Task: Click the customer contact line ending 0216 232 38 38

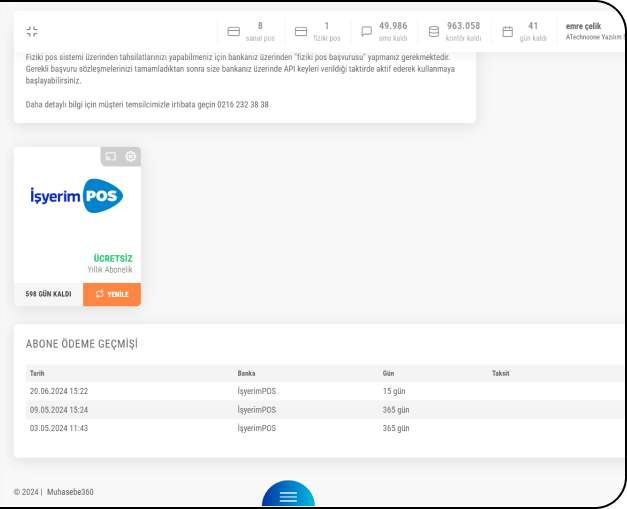Action: (147, 105)
